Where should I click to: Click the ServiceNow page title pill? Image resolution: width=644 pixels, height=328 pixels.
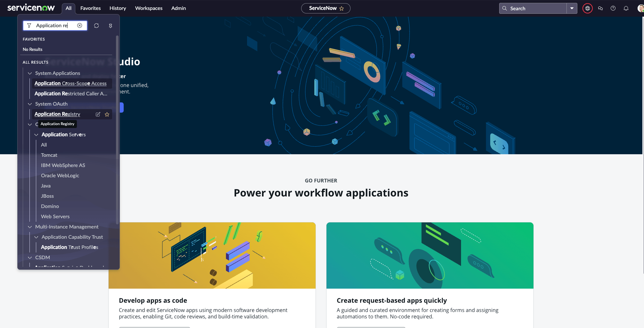click(x=326, y=8)
